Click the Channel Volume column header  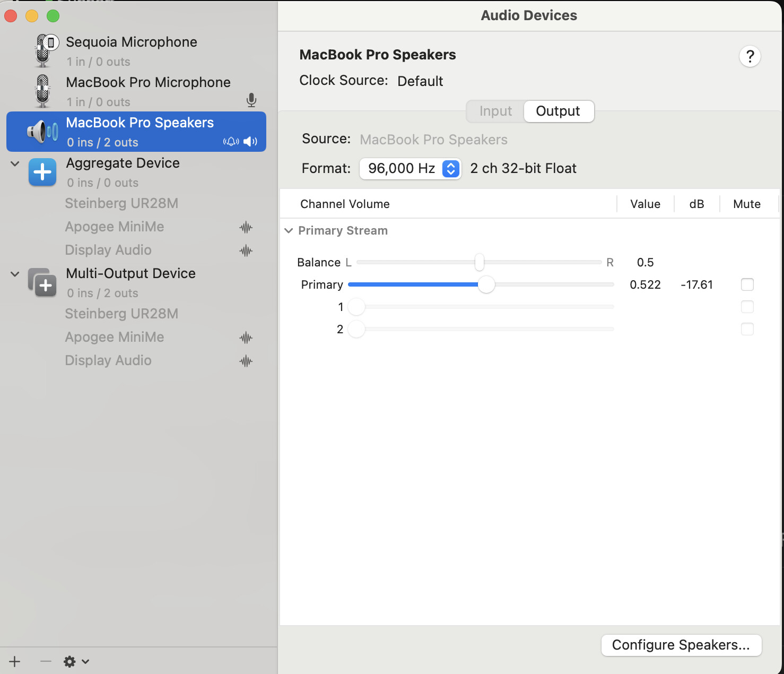tap(345, 204)
